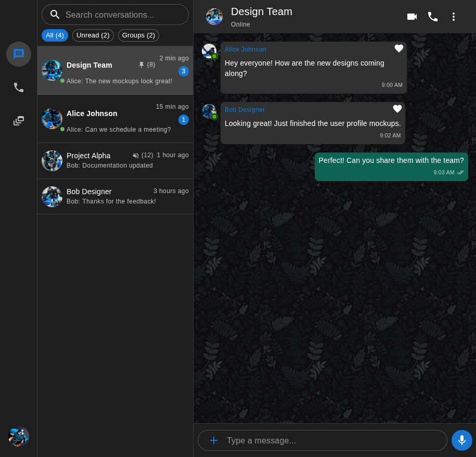Image resolution: width=476 pixels, height=457 pixels.
Task: Filter by Groups (2) conversations
Action: pyautogui.click(x=138, y=35)
